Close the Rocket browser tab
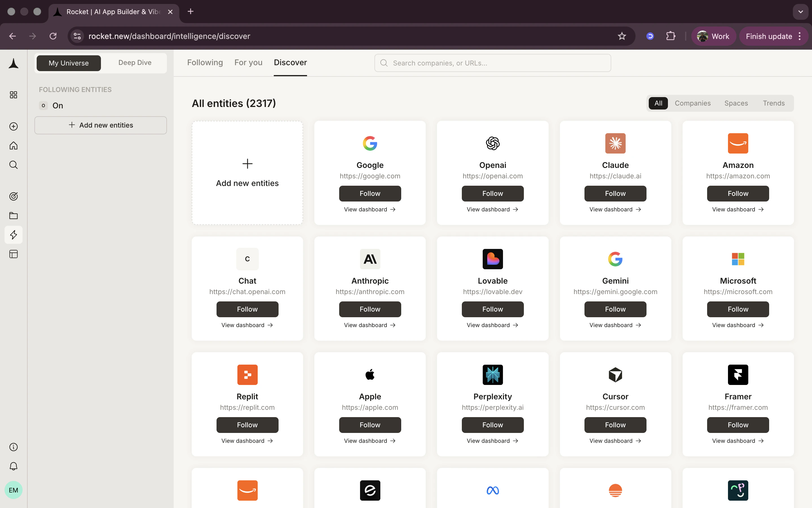This screenshot has height=508, width=812. (x=170, y=12)
